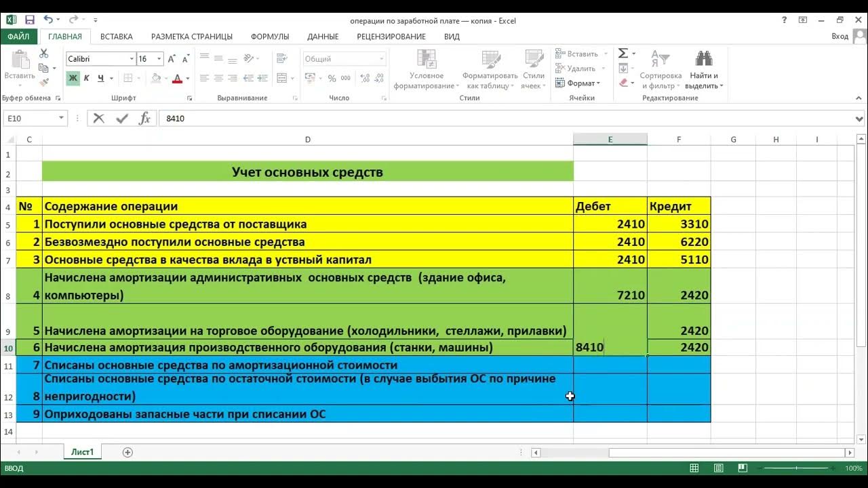Click the Clear eraser icon

[623, 83]
